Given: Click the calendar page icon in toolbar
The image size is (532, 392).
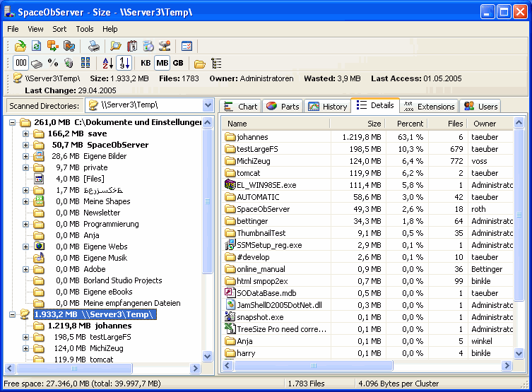Looking at the screenshot, I should pyautogui.click(x=131, y=46).
